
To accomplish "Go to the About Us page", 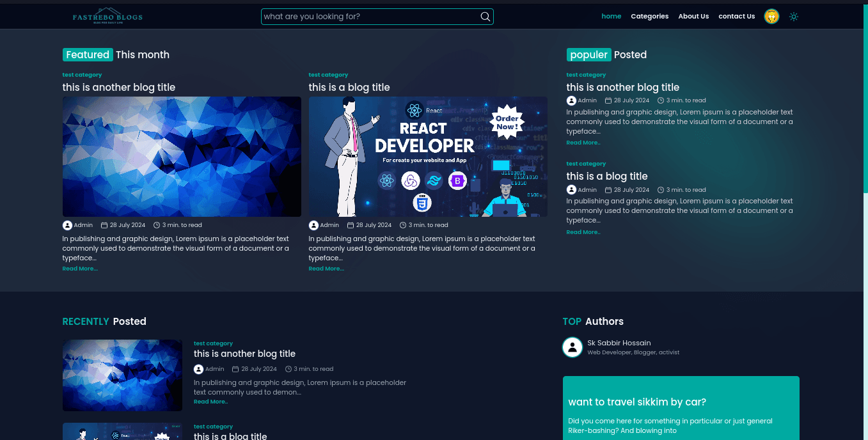I will click(x=693, y=17).
